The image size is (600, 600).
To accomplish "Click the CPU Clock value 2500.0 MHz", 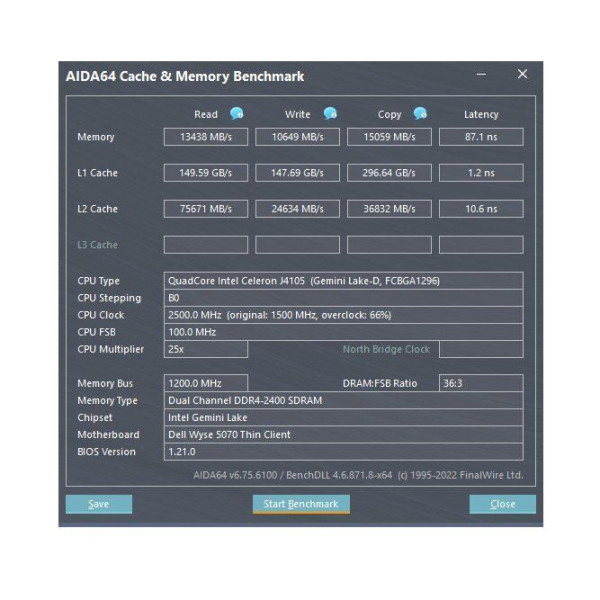I will pyautogui.click(x=343, y=315).
